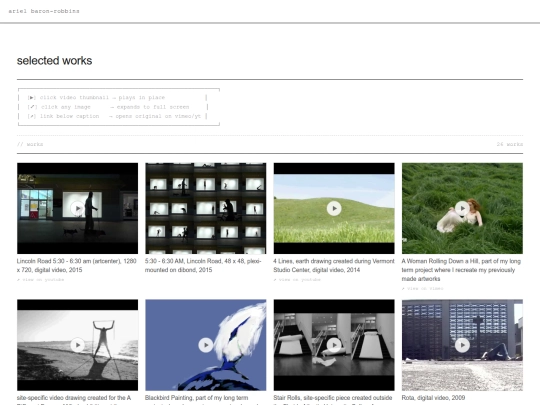Click the '5:30 - 6:30 AM, Lincoln Road, 48 x 48' caption
This screenshot has width=540, height=405.
coord(203,266)
